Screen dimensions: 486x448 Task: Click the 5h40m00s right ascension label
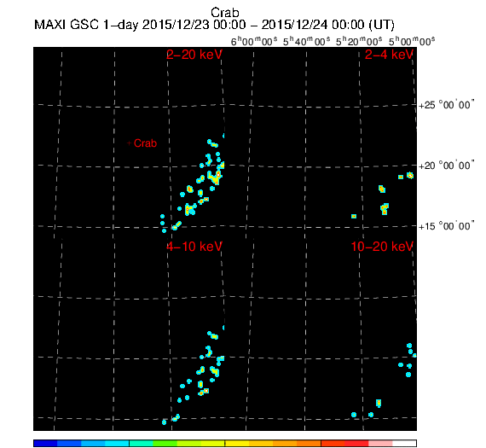click(307, 41)
